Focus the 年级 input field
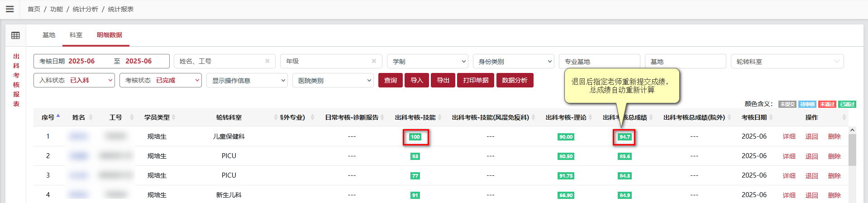The image size is (868, 203). point(331,61)
